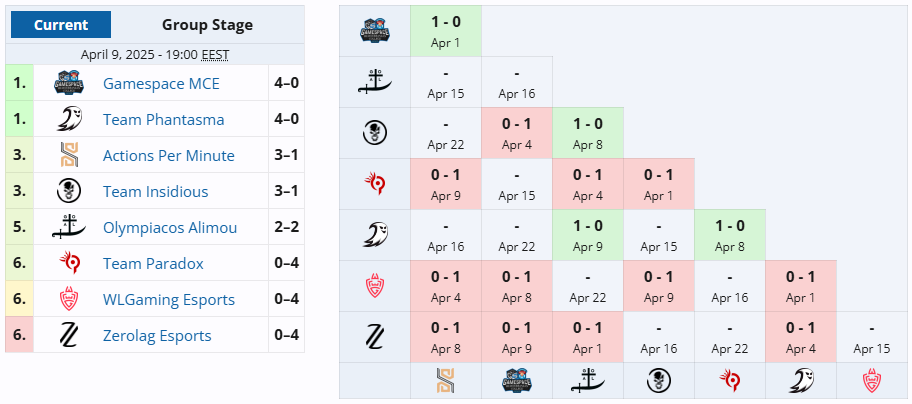Screen dimensions: 912x404
Task: Click Actions Per Minute logo in crosstable footer
Action: 446,381
